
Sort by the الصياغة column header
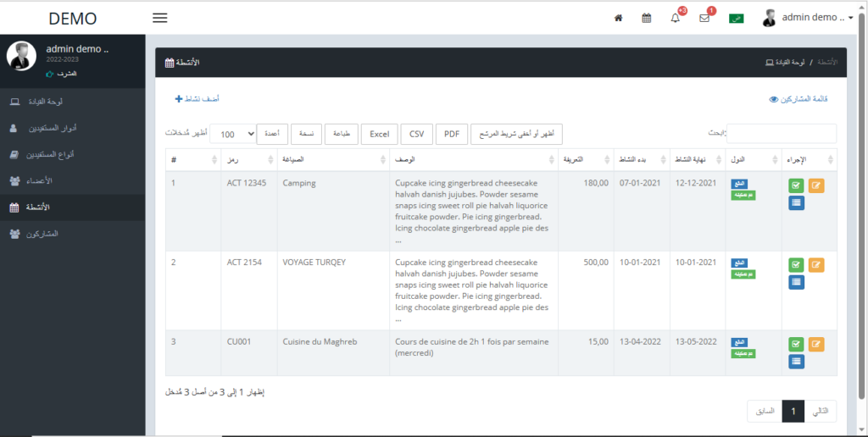click(x=333, y=159)
